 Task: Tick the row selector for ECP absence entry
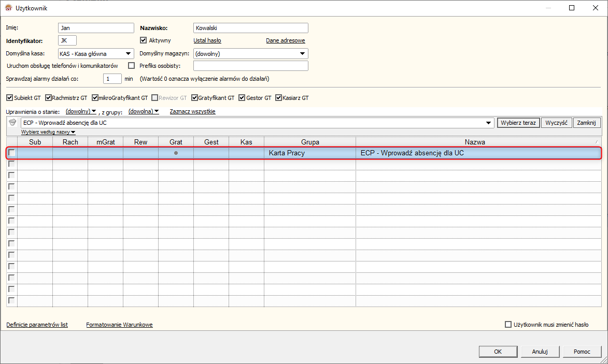(11, 153)
